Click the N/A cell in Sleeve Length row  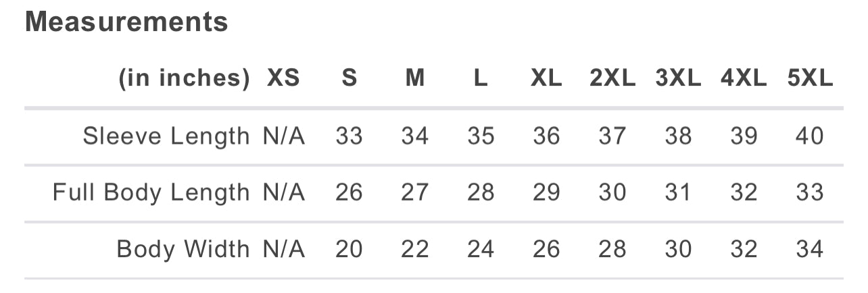coord(284,136)
